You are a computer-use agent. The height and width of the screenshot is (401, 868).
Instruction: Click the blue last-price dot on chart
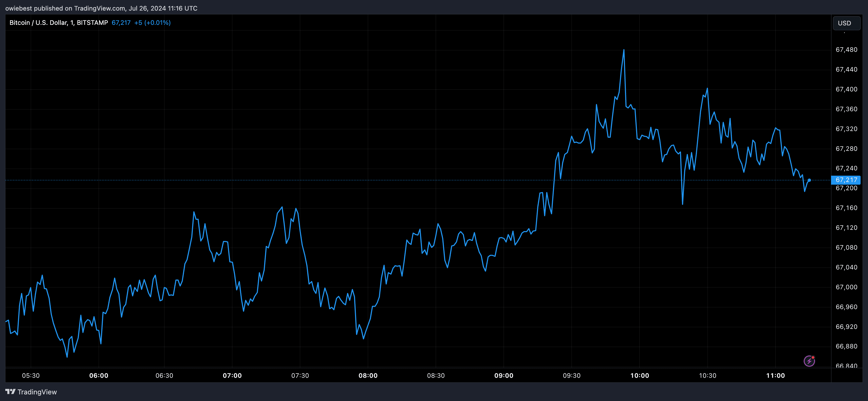tap(809, 180)
